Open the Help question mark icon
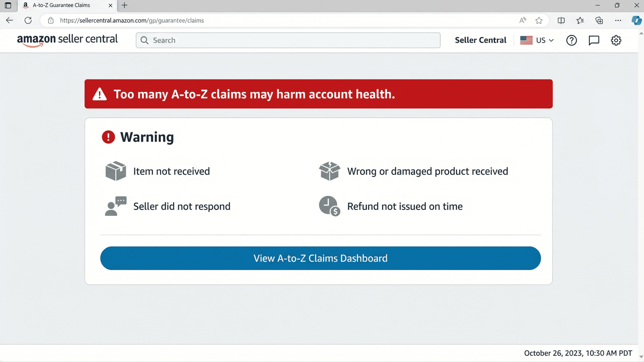This screenshot has height=362, width=644. point(571,40)
